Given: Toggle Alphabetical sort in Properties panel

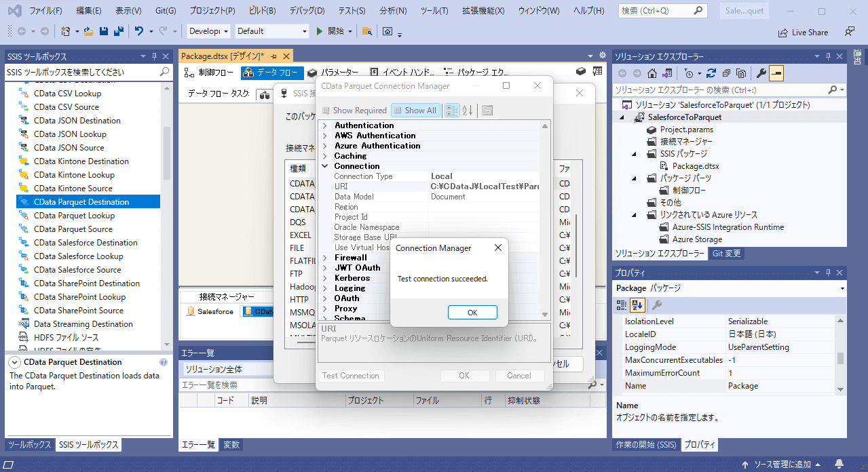Looking at the screenshot, I should [x=637, y=305].
